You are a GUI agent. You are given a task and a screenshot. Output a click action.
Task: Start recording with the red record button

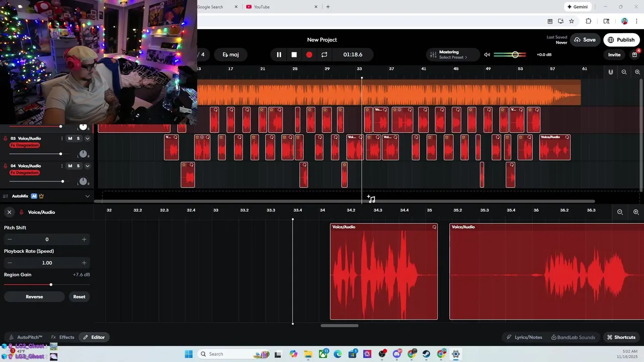(x=309, y=55)
